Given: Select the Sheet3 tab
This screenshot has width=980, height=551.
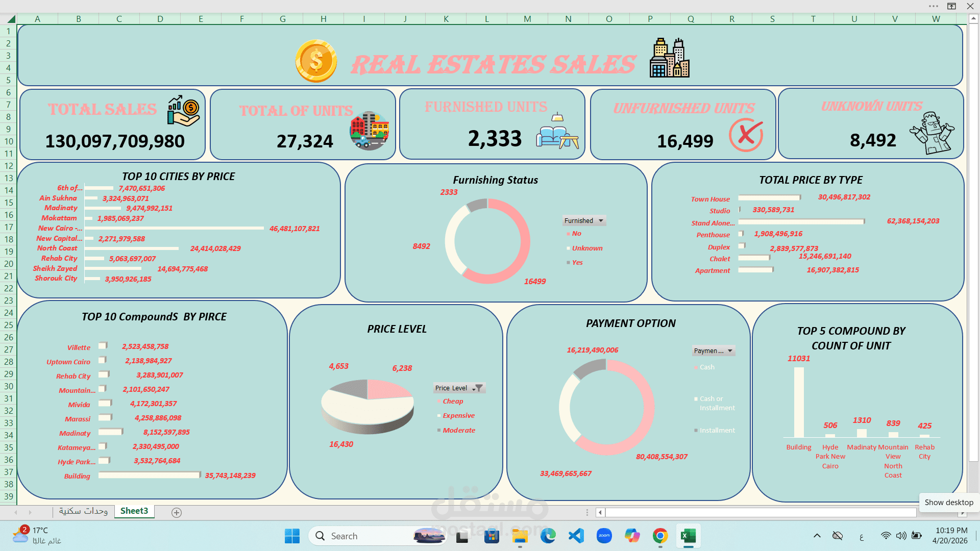Looking at the screenshot, I should (x=134, y=511).
